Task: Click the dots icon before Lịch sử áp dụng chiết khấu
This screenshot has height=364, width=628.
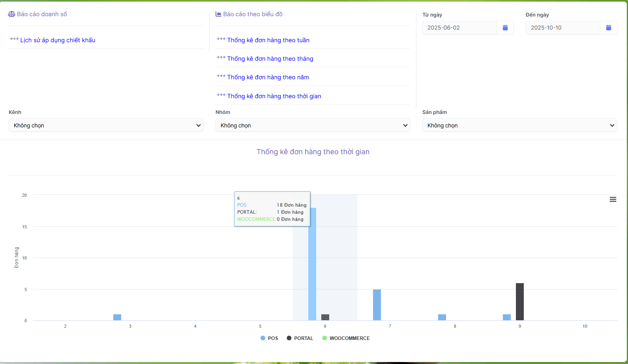Action: tap(14, 39)
